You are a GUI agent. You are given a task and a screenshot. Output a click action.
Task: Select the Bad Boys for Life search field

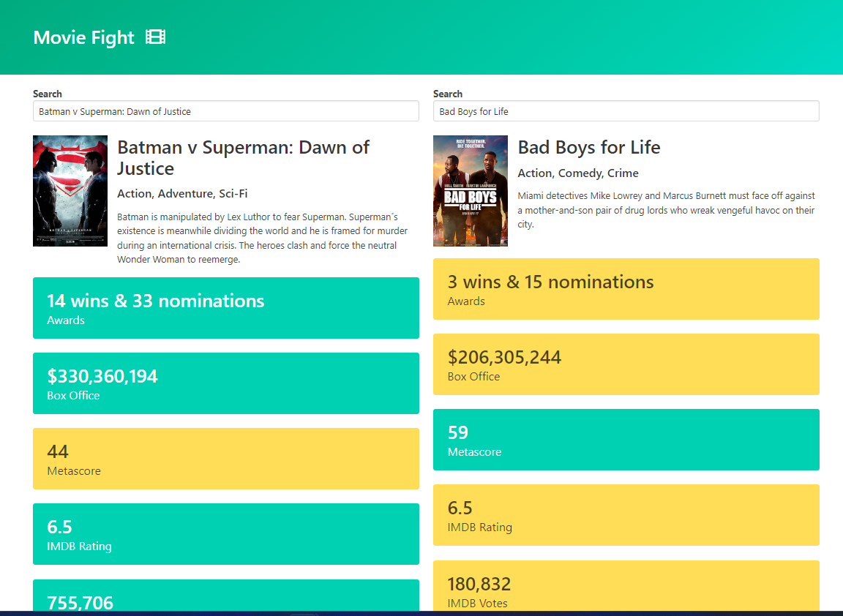[626, 110]
